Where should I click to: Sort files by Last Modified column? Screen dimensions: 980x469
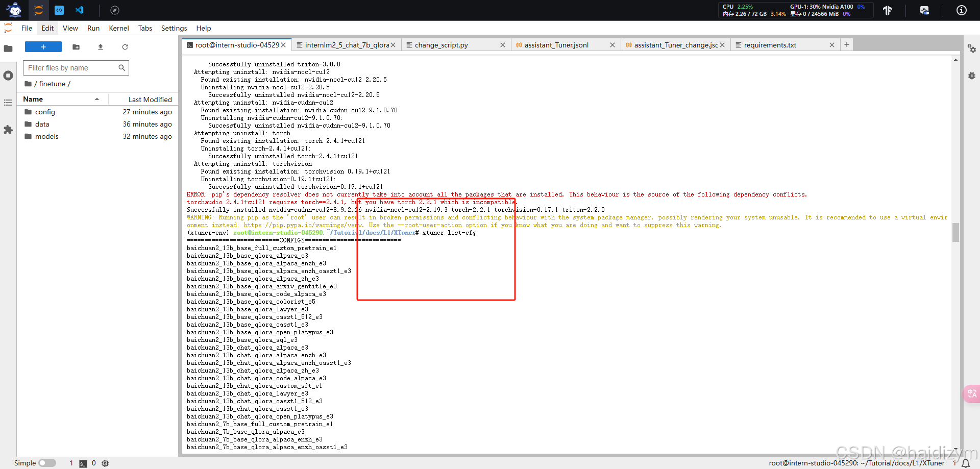(143, 100)
